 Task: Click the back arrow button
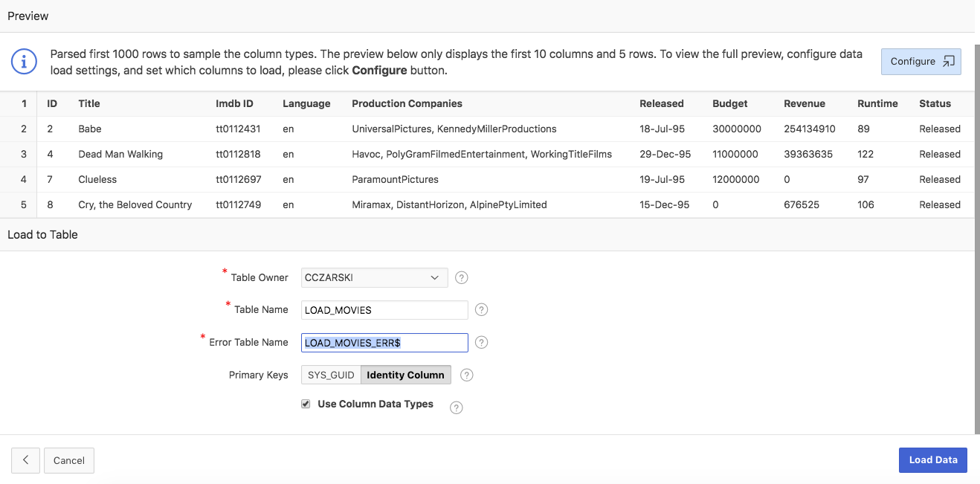(x=25, y=460)
